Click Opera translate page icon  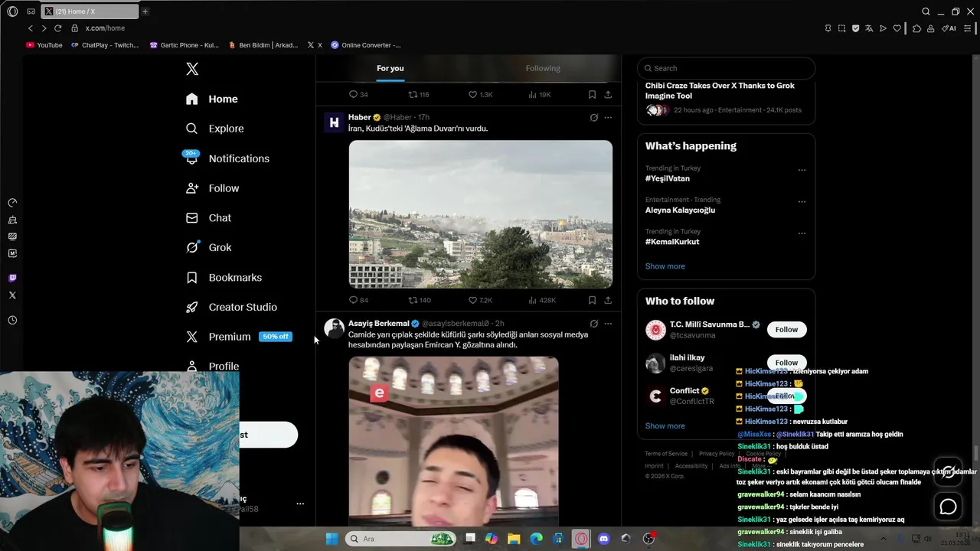[869, 28]
